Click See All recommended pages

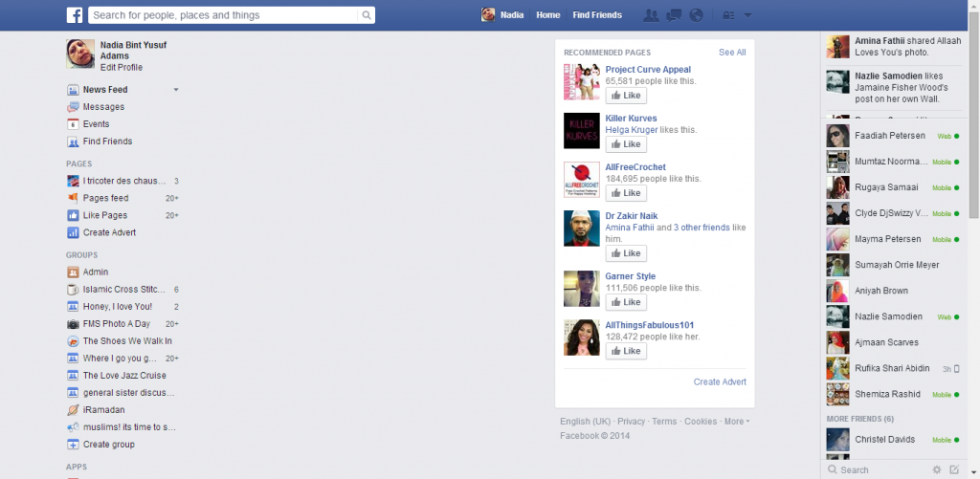click(732, 53)
